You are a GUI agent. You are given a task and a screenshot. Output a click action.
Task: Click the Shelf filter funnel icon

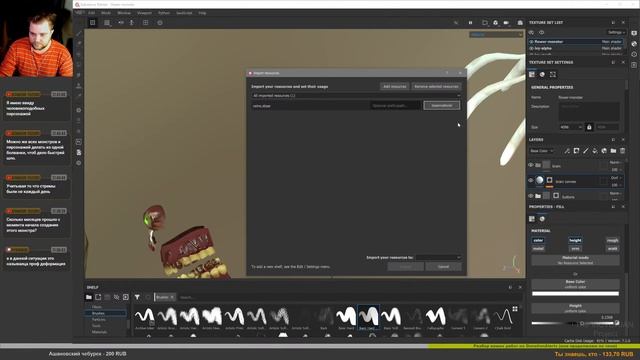(x=137, y=297)
